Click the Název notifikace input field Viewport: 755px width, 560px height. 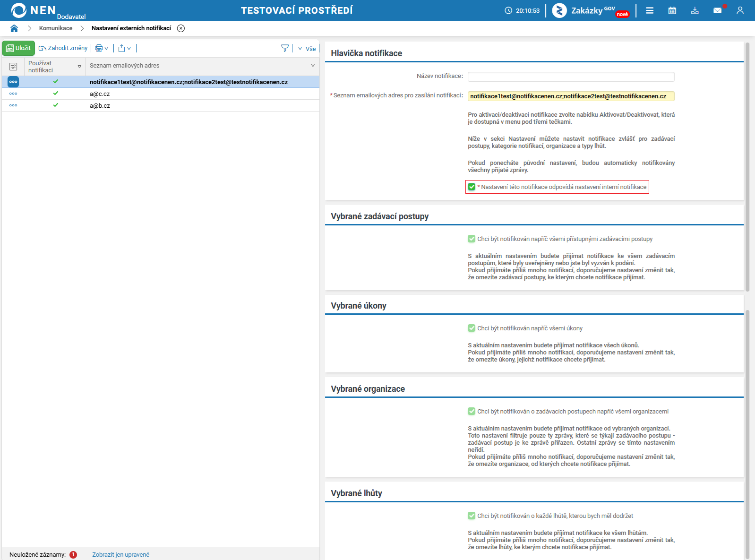[x=571, y=77]
